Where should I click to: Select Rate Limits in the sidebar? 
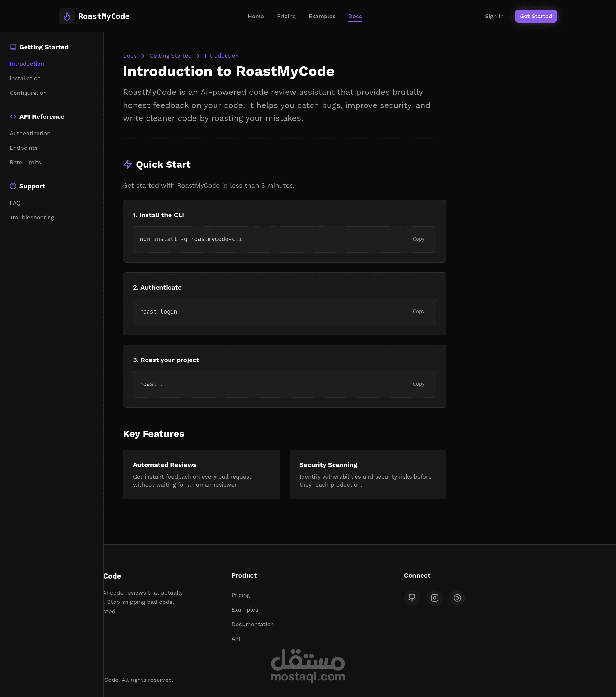26,163
